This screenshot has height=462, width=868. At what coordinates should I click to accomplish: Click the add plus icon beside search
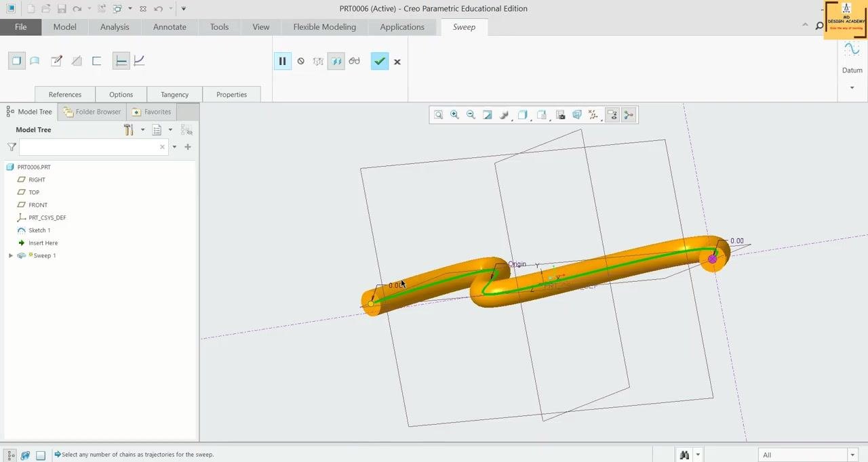pyautogui.click(x=188, y=147)
